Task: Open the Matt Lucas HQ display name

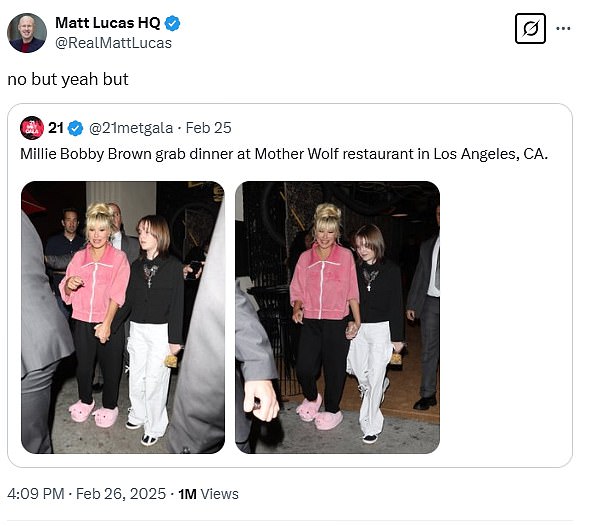Action: (108, 23)
